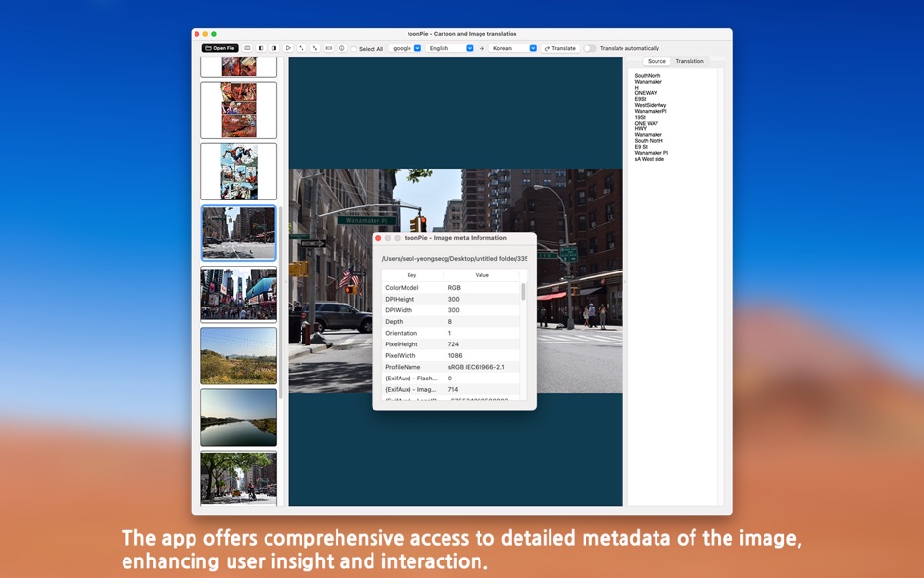This screenshot has height=578, width=924.
Task: Select the PixelWidth row
Action: coord(450,355)
